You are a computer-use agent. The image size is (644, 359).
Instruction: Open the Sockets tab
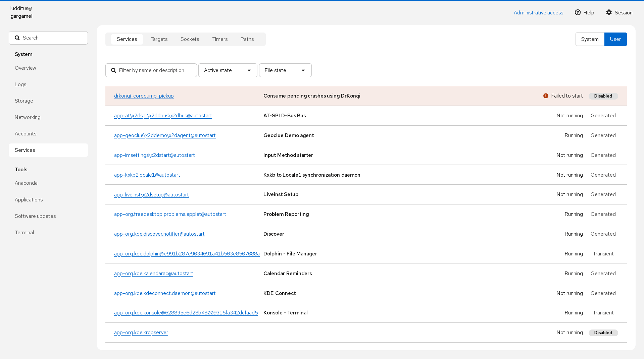pos(190,39)
